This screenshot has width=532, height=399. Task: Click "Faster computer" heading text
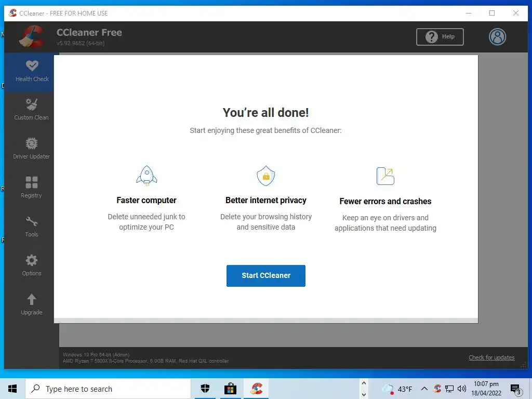[x=146, y=200]
